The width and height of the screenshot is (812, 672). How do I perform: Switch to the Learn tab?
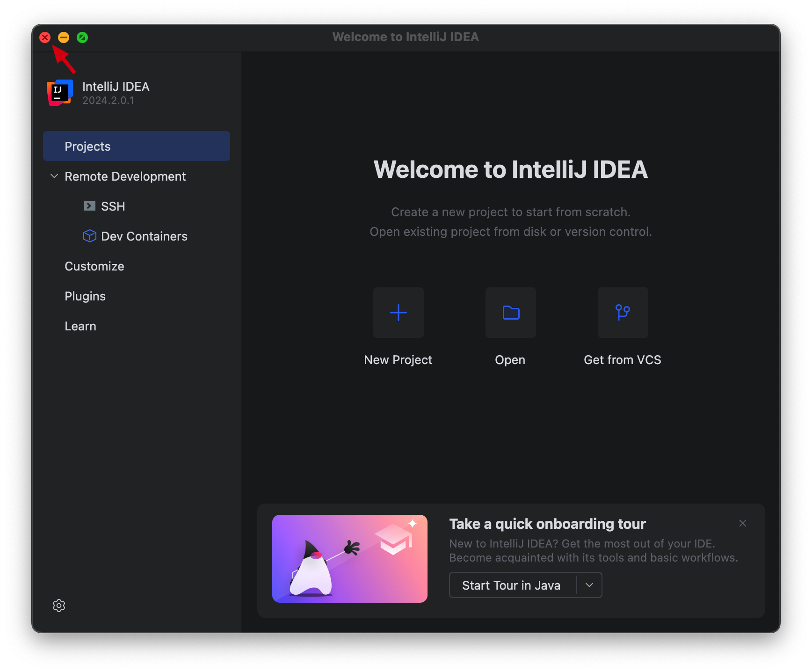[80, 326]
